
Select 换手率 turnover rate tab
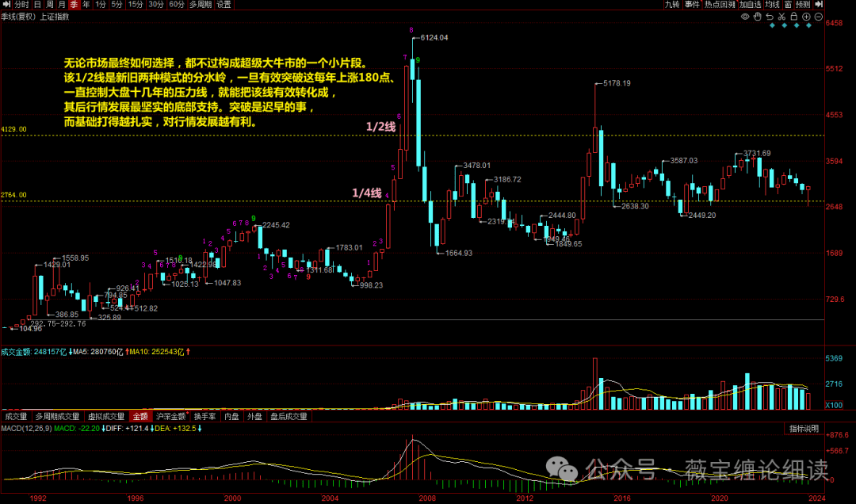pyautogui.click(x=205, y=417)
